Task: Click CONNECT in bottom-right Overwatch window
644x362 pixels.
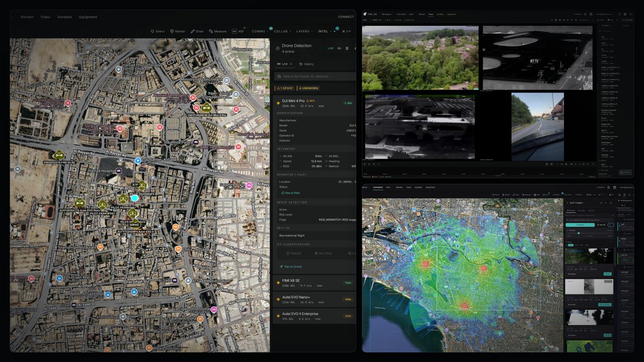Action: click(601, 187)
